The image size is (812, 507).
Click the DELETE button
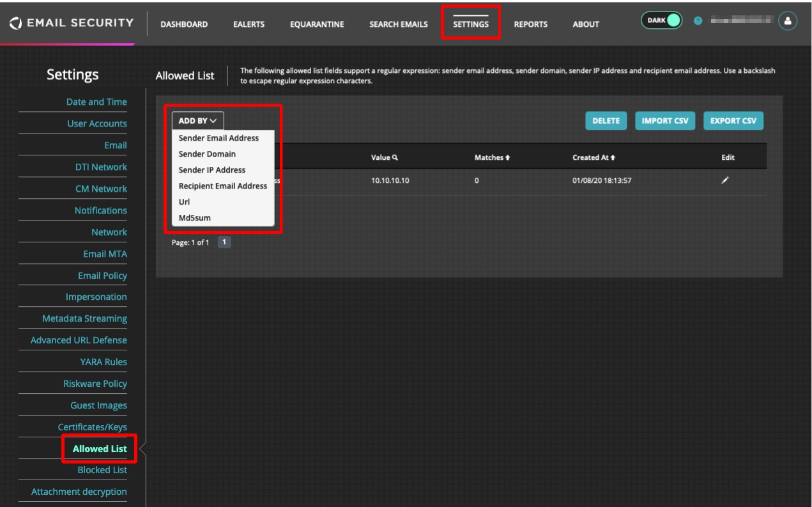pos(606,120)
